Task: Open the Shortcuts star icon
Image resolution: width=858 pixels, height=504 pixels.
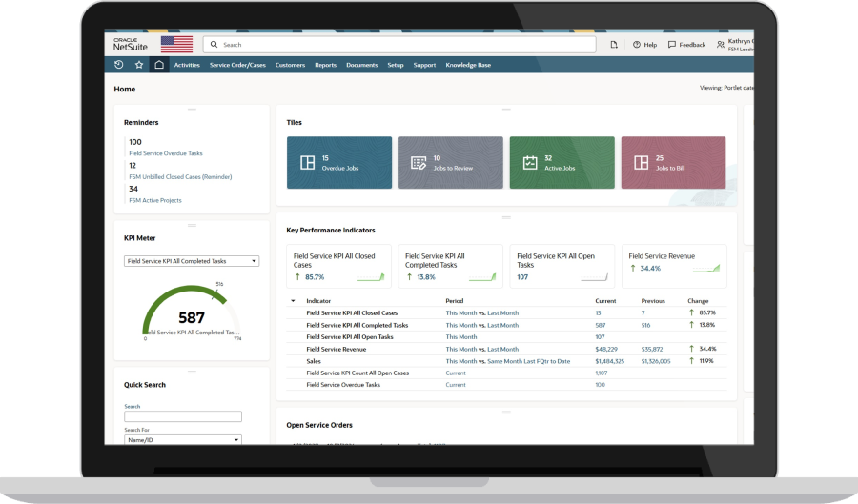Action: pyautogui.click(x=139, y=65)
